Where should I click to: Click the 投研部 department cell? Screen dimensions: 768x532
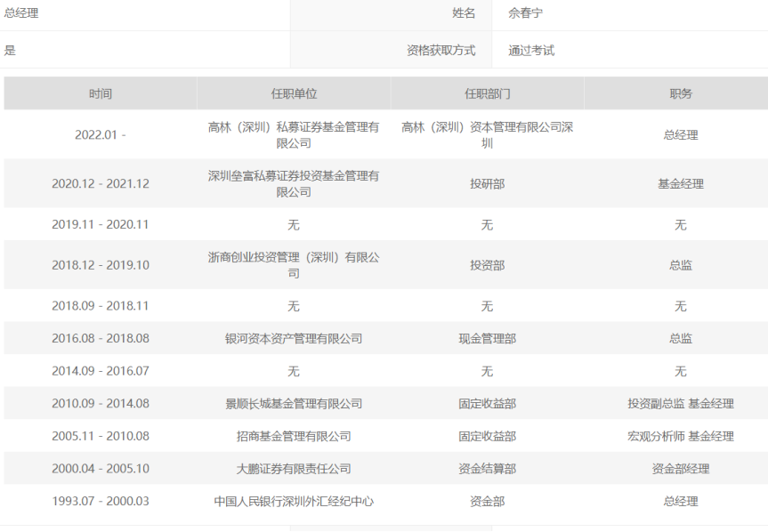point(488,183)
